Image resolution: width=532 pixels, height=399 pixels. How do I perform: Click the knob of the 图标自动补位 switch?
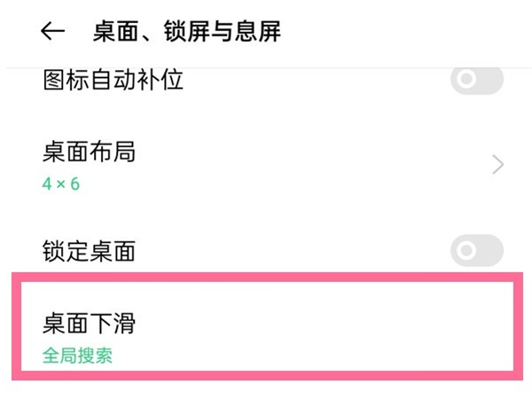[x=465, y=80]
